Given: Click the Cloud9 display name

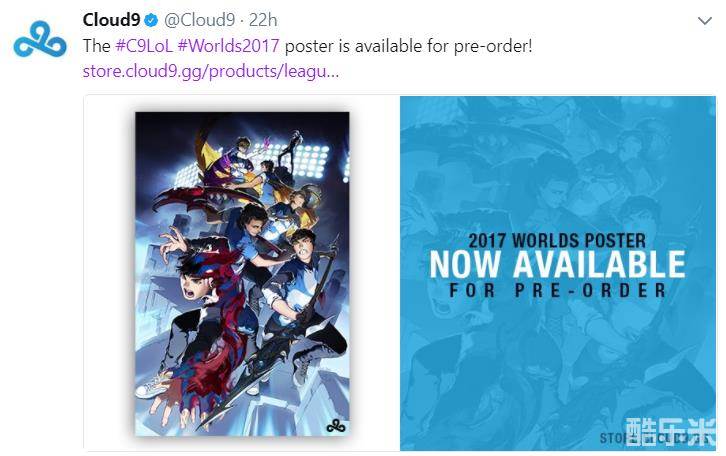Looking at the screenshot, I should click(111, 20).
